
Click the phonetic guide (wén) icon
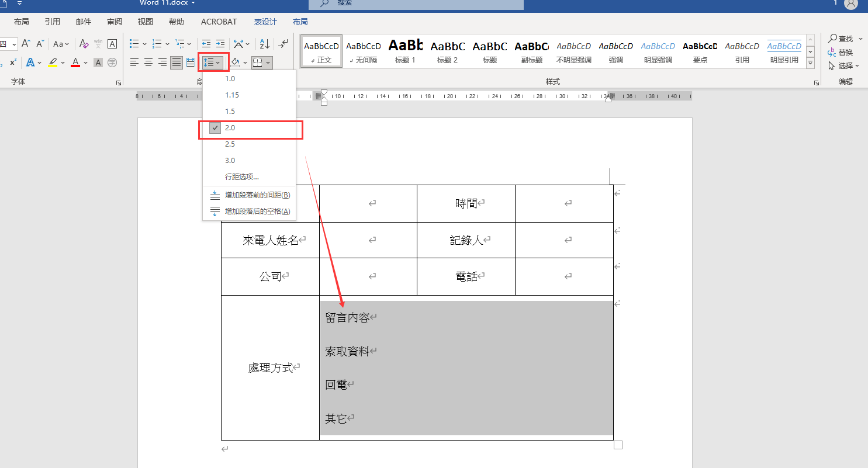point(98,44)
